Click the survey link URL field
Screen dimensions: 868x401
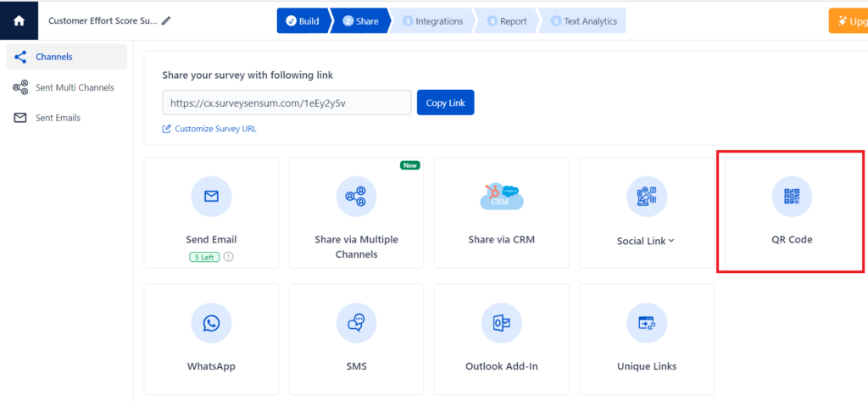[x=287, y=103]
